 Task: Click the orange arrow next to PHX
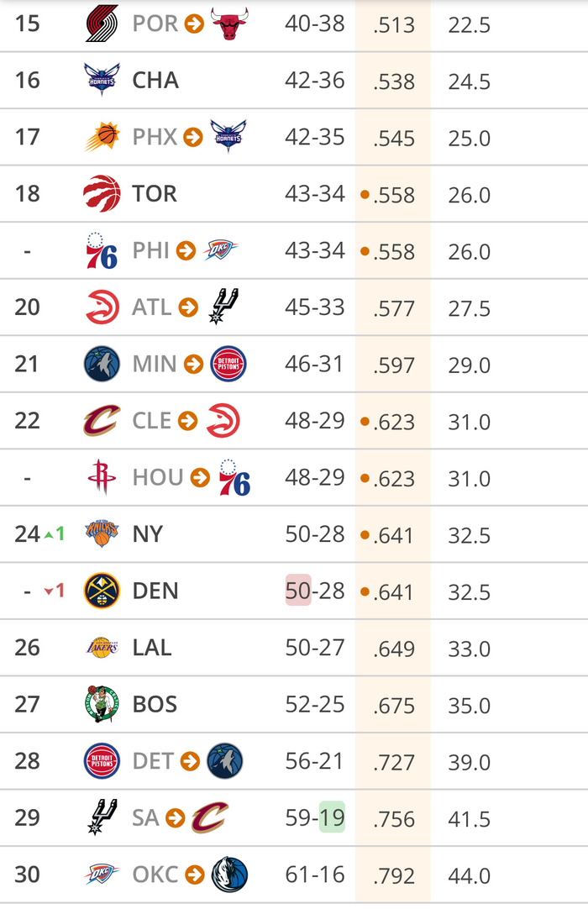193,137
